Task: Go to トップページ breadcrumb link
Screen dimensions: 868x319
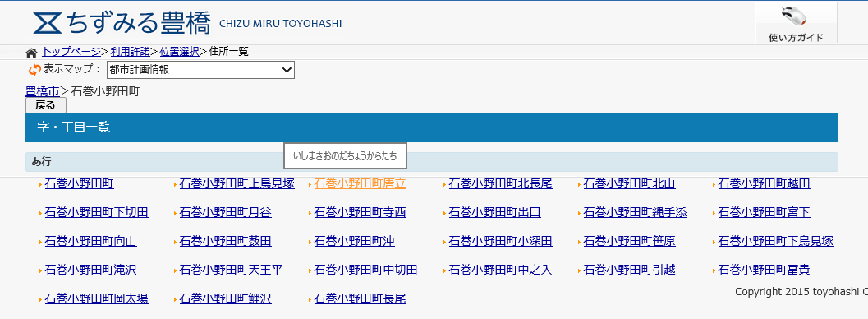Action: (x=71, y=52)
